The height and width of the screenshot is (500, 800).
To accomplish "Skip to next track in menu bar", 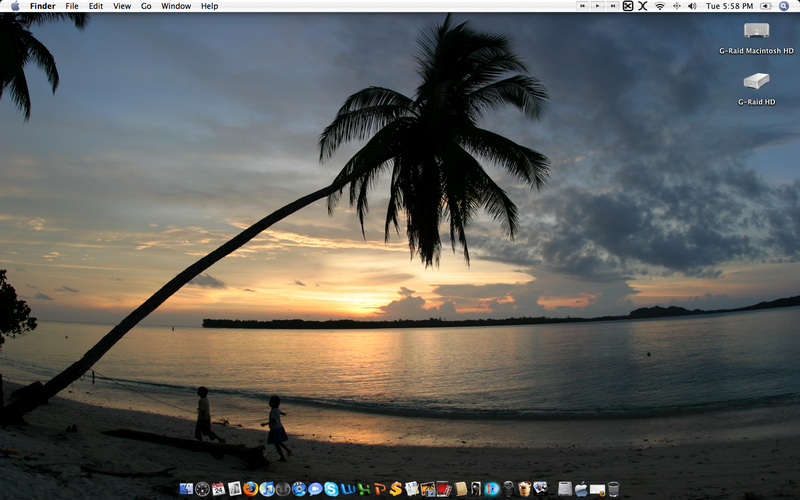I will click(x=612, y=6).
